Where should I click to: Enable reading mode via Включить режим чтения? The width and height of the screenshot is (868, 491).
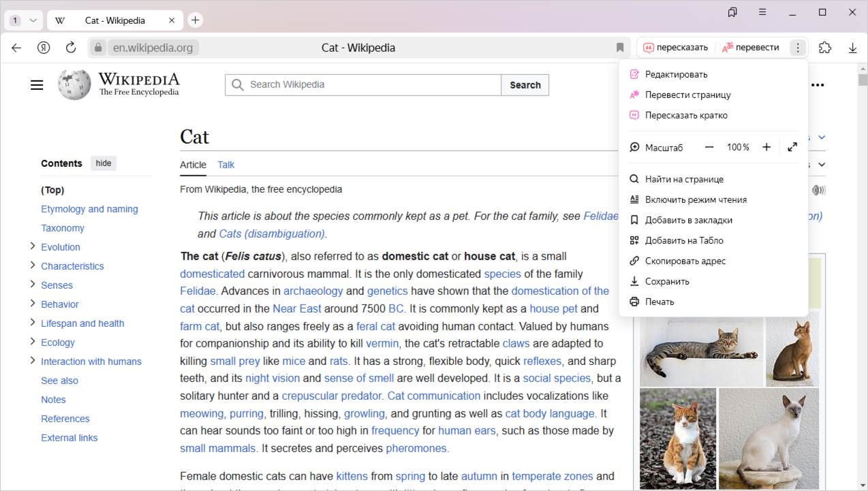click(696, 200)
